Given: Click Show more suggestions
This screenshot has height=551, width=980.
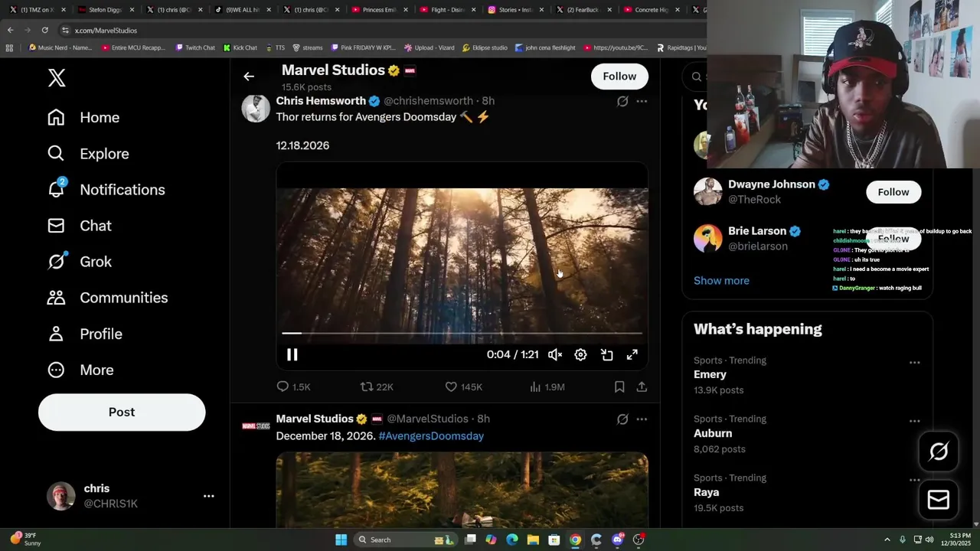Looking at the screenshot, I should [721, 280].
